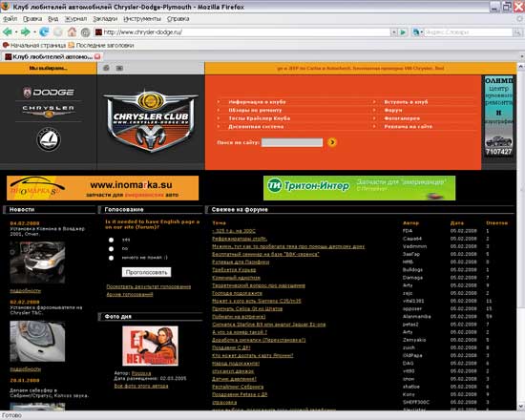
Task: Click the www.inomarka.su banner
Action: (x=102, y=188)
